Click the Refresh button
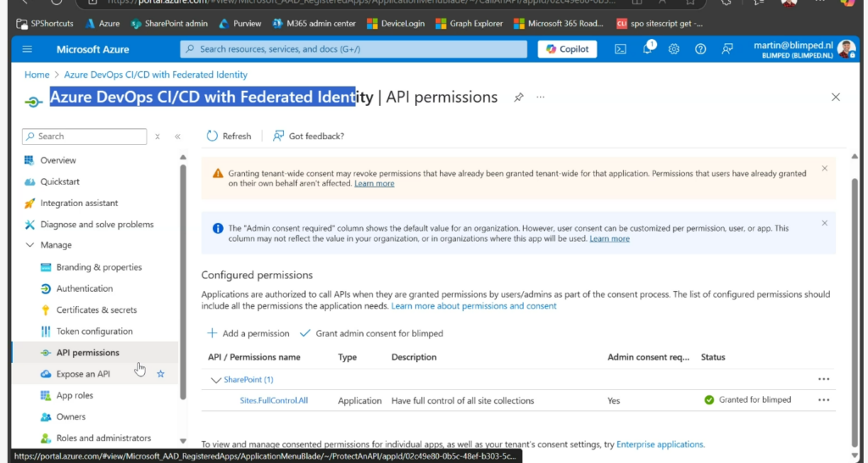This screenshot has height=463, width=868. 229,137
